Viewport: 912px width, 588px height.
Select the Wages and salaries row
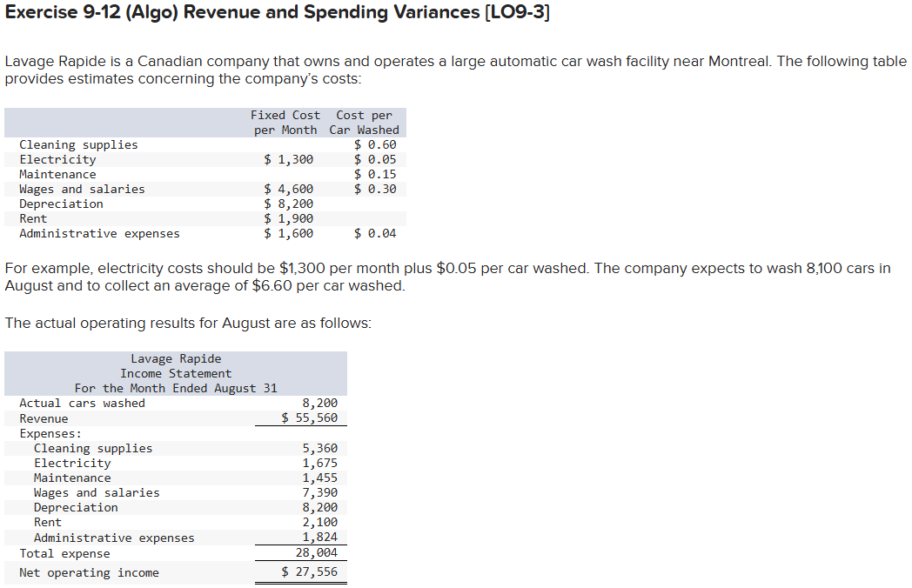point(83,189)
